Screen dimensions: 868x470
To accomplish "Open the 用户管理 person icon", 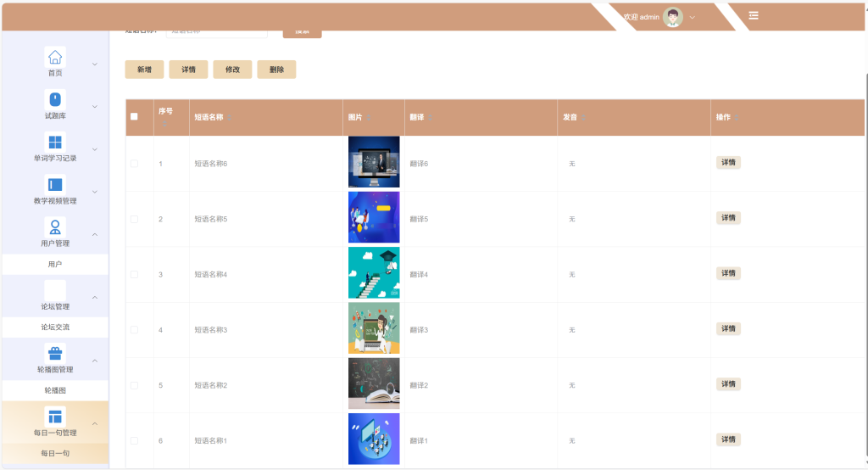I will pos(55,227).
